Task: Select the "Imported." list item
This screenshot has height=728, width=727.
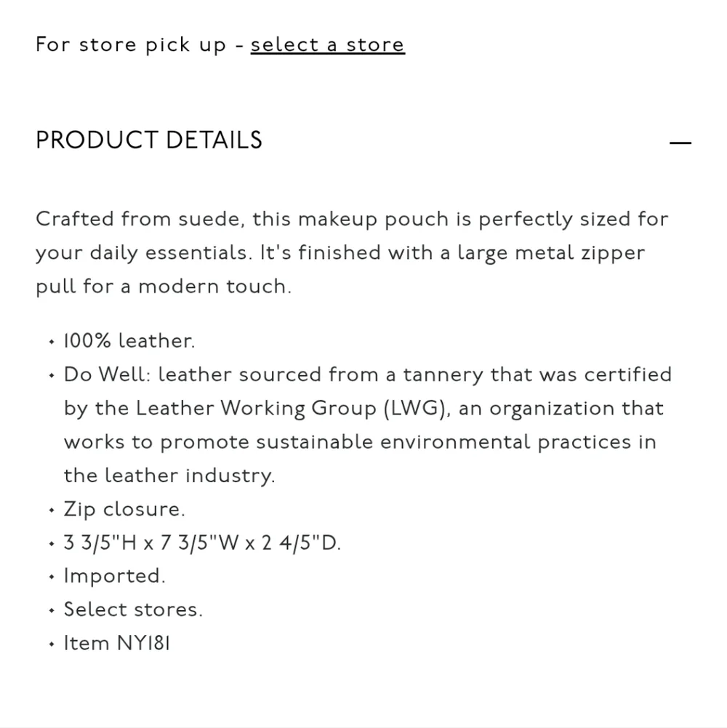Action: point(115,576)
